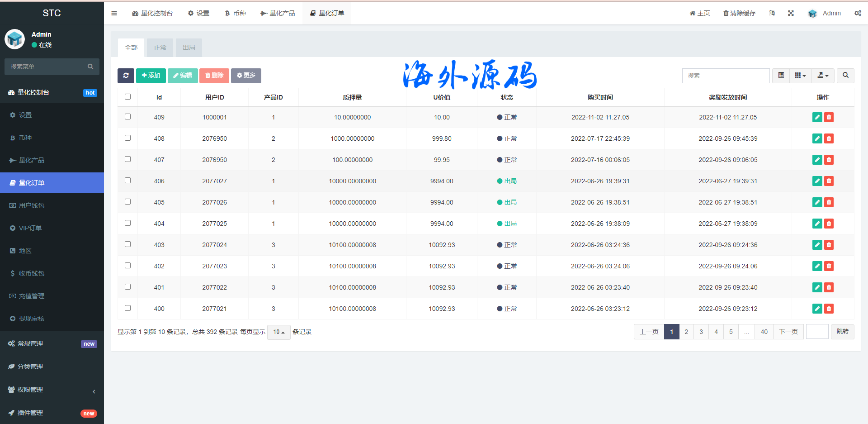Open 用户钱包 in the sidebar menu
The height and width of the screenshot is (424, 868).
click(32, 205)
